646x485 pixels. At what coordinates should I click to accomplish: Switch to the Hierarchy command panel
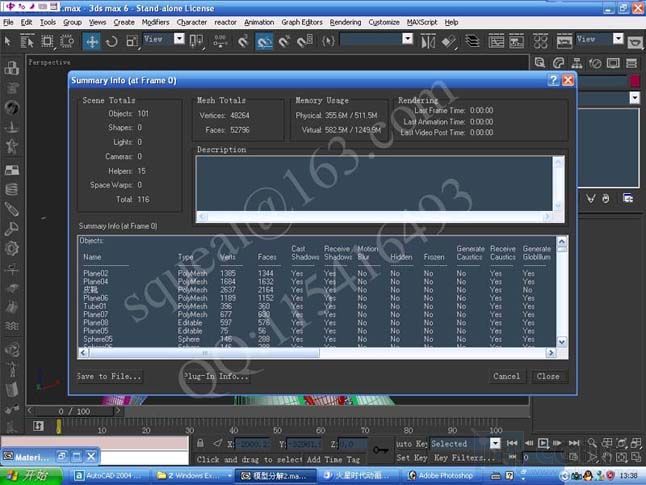pos(577,63)
